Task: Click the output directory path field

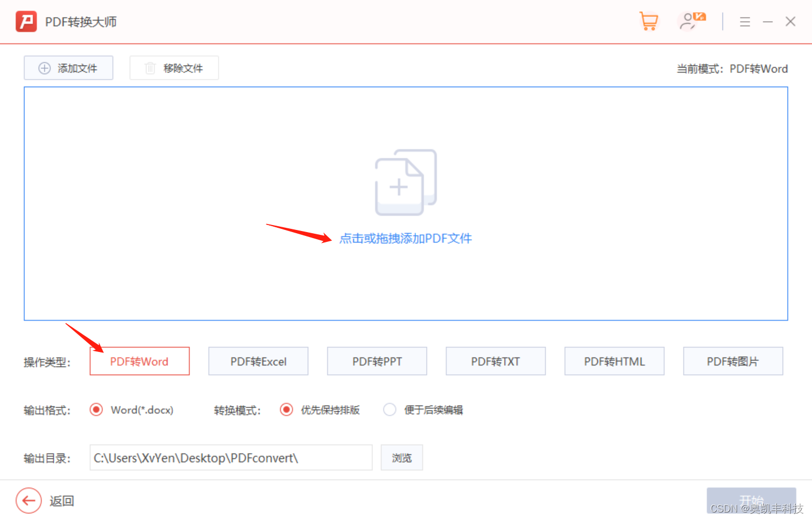Action: pyautogui.click(x=231, y=457)
